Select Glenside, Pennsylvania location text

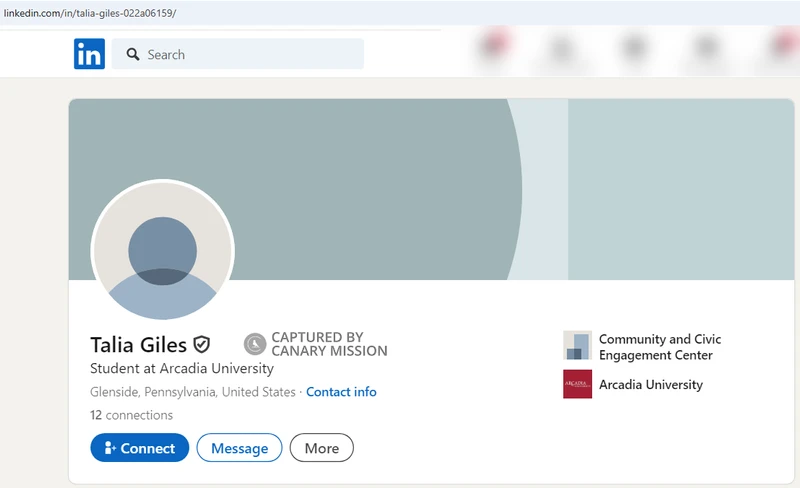coord(193,392)
